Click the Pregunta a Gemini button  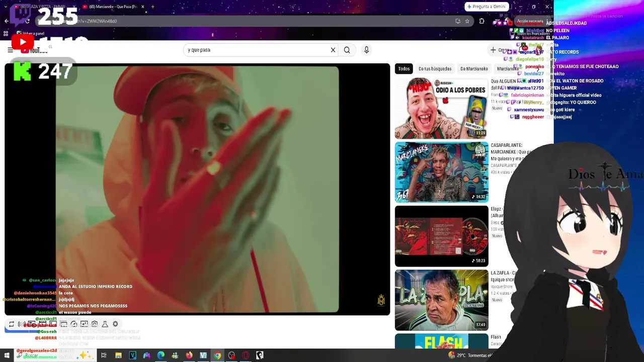pos(487,7)
